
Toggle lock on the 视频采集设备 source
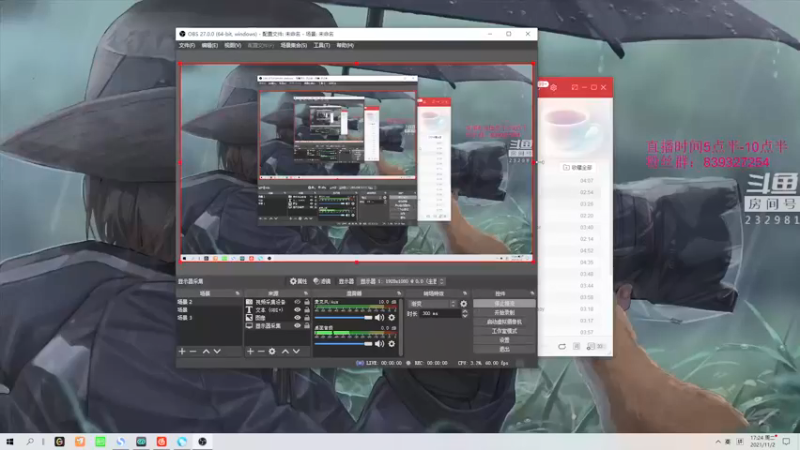coord(307,302)
